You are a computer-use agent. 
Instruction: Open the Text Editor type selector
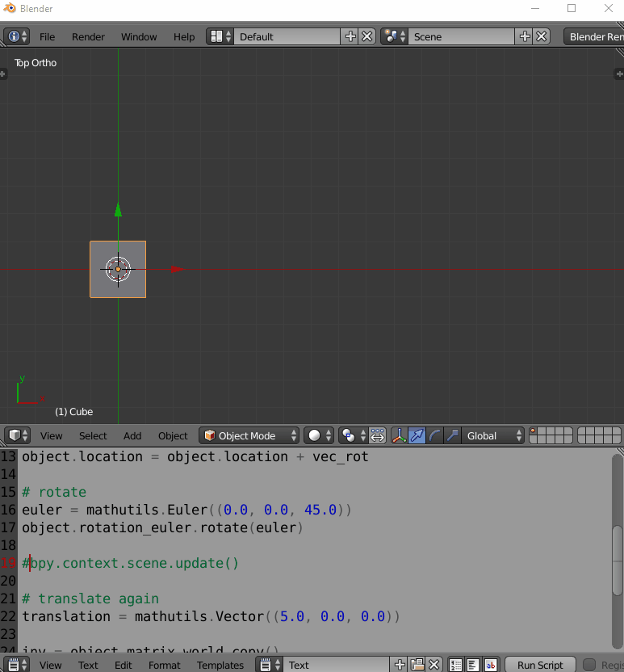[17, 665]
